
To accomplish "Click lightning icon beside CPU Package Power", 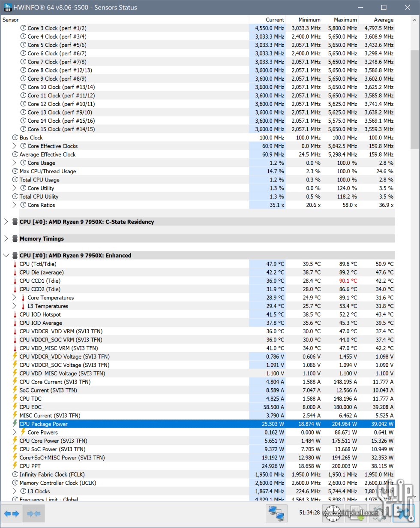I will [15, 424].
